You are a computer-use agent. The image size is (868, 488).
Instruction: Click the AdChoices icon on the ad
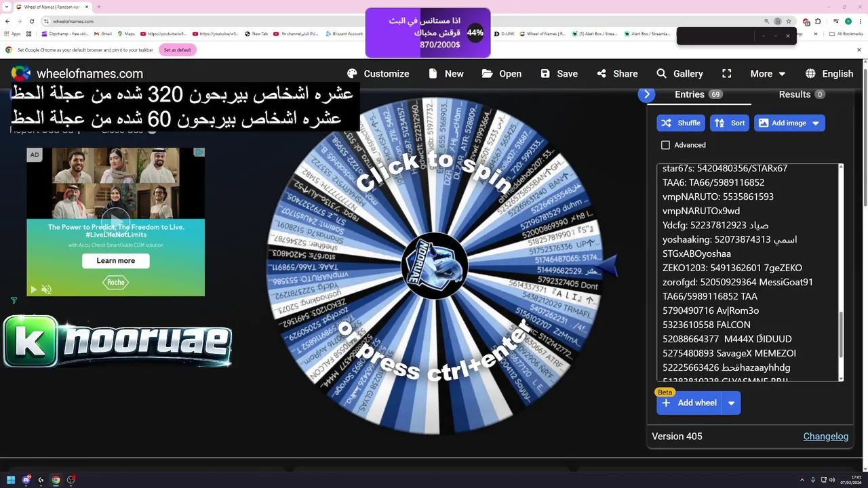[x=199, y=153]
